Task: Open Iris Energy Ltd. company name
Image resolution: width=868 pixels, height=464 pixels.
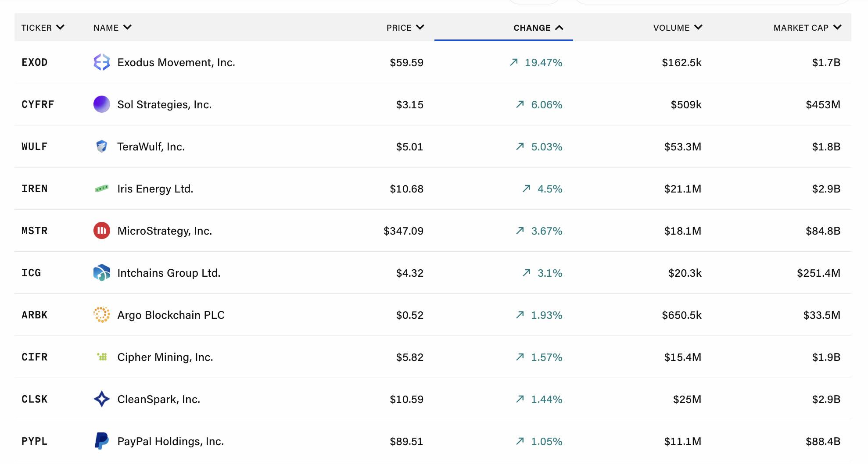Action: (x=155, y=189)
